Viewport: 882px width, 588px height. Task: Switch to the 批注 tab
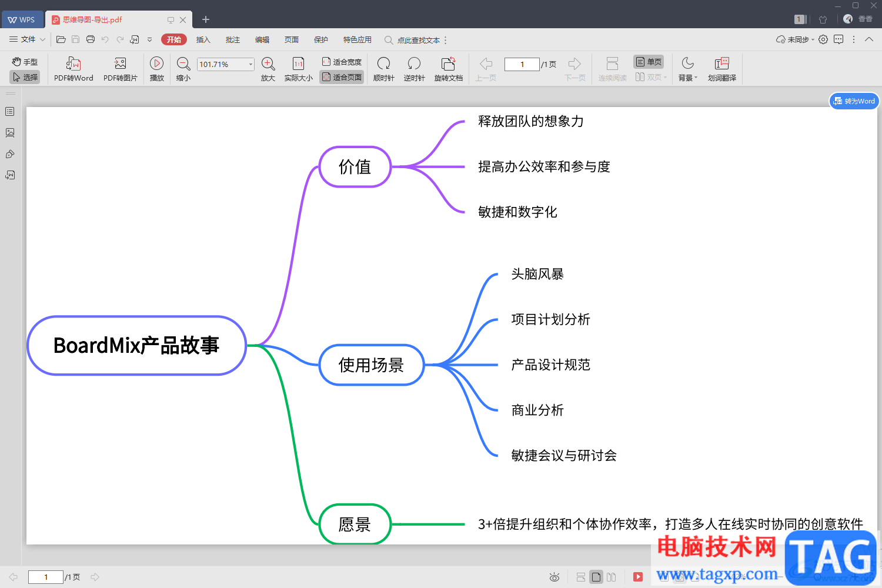(x=233, y=39)
